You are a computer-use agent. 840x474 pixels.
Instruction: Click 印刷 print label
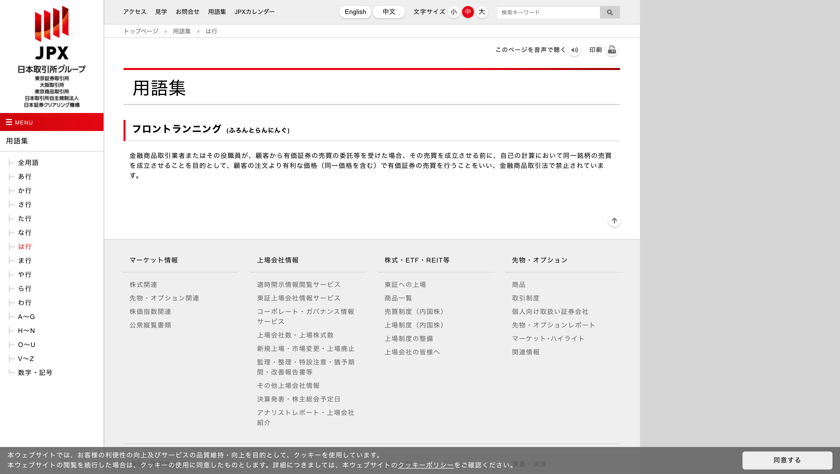(596, 50)
